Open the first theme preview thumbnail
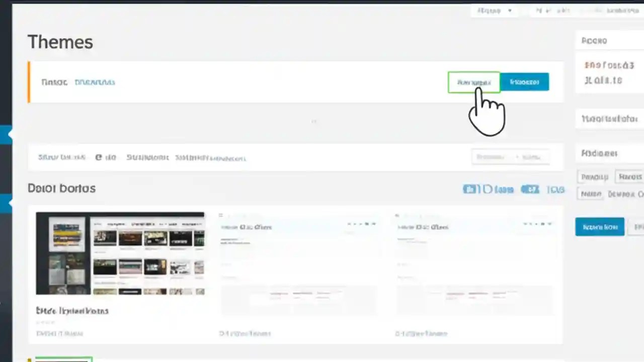This screenshot has width=644, height=362. [120, 253]
